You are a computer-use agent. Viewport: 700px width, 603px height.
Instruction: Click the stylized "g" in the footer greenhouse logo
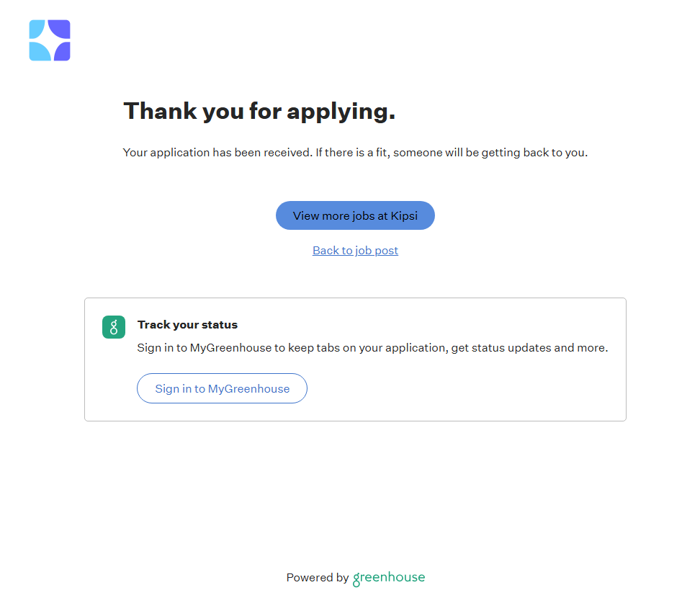356,579
